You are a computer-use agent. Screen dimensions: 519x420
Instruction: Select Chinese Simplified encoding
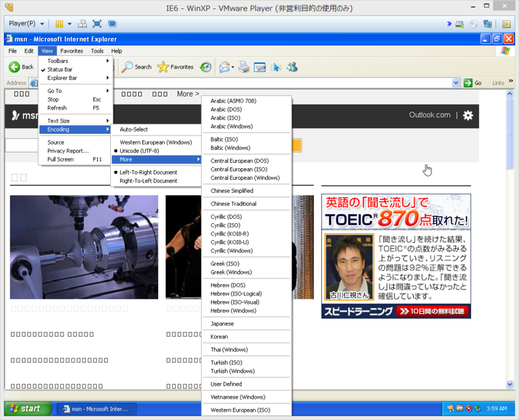(x=247, y=191)
